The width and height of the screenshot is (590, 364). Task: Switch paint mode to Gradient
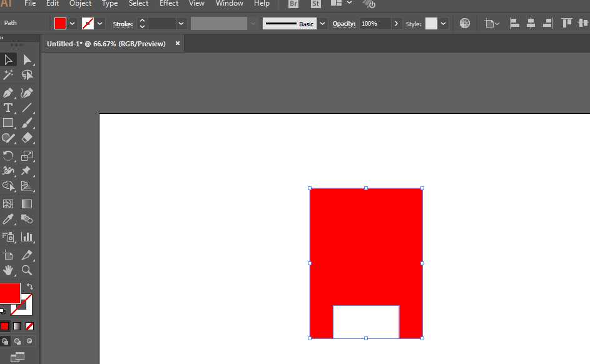pos(17,326)
